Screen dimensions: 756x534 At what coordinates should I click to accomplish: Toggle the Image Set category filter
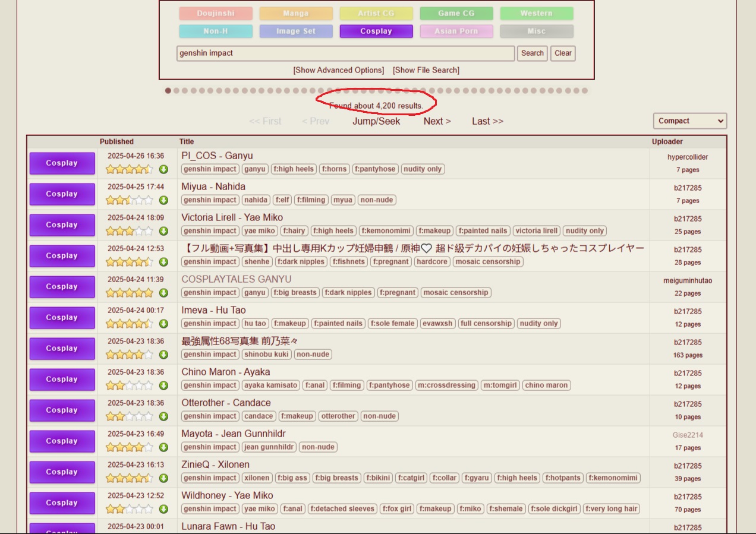tap(296, 31)
